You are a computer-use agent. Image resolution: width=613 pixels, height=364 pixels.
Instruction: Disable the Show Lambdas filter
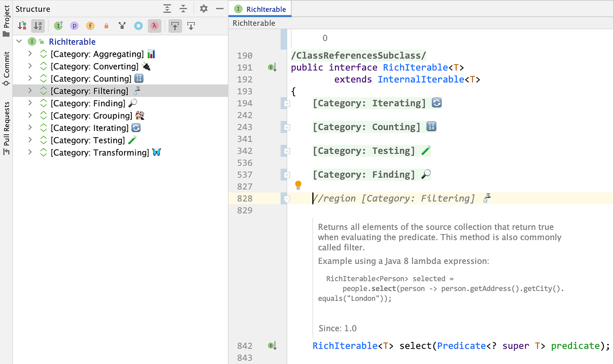tap(154, 26)
